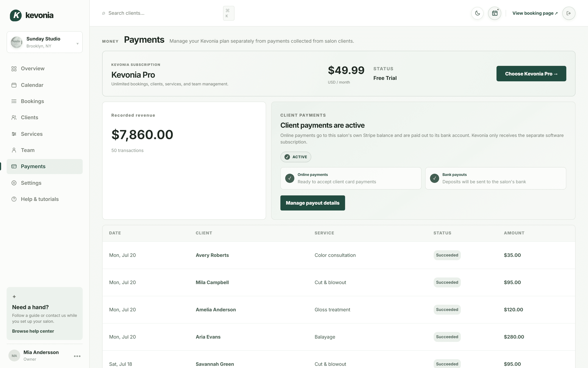Select client Avery Roberts
The height and width of the screenshot is (368, 588).
[212, 255]
